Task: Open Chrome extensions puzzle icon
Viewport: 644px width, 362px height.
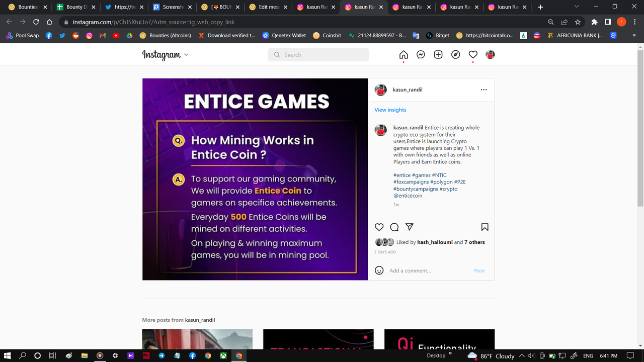Action: (x=594, y=22)
